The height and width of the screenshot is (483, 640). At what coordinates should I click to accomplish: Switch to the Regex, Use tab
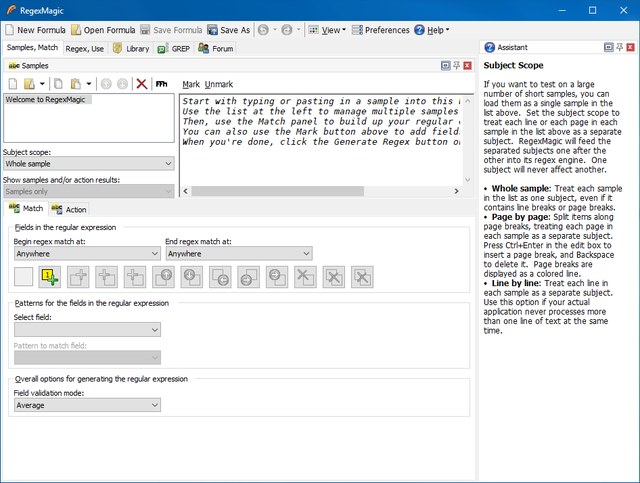(x=85, y=47)
